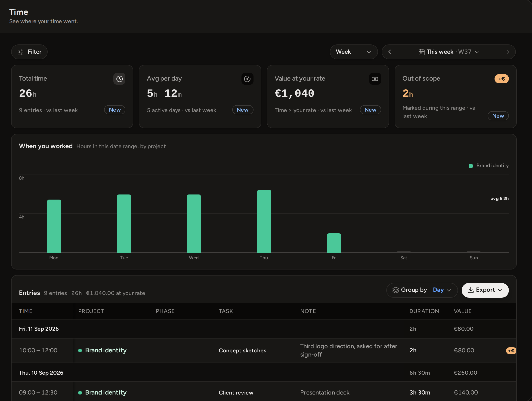Click the gauge icon in Avg per day card

247,79
